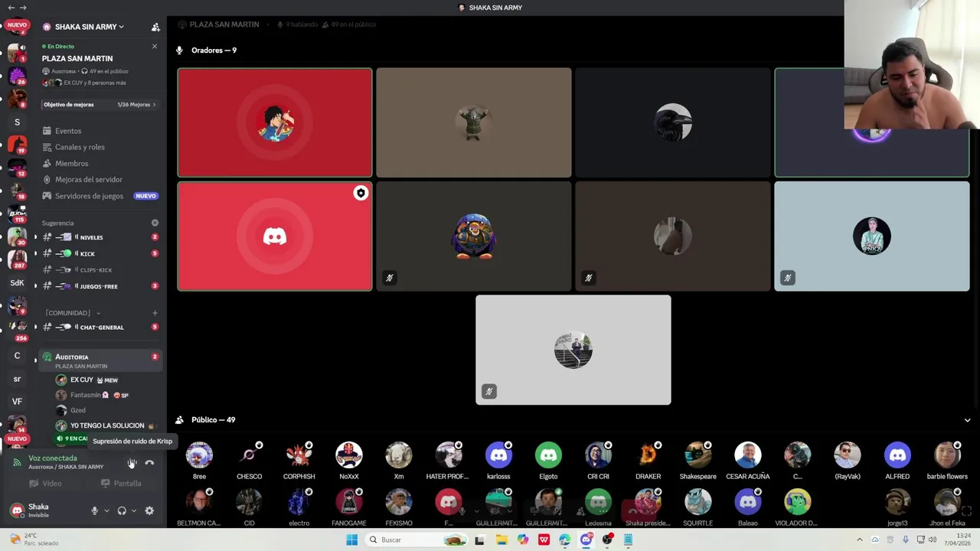
Task: Open the Auditoria stage channel
Action: click(100, 360)
